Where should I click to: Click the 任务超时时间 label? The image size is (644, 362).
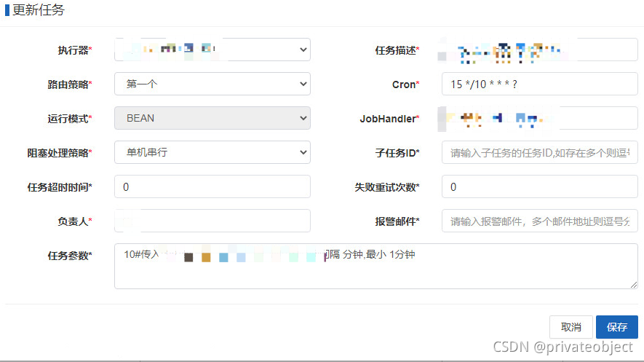60,187
